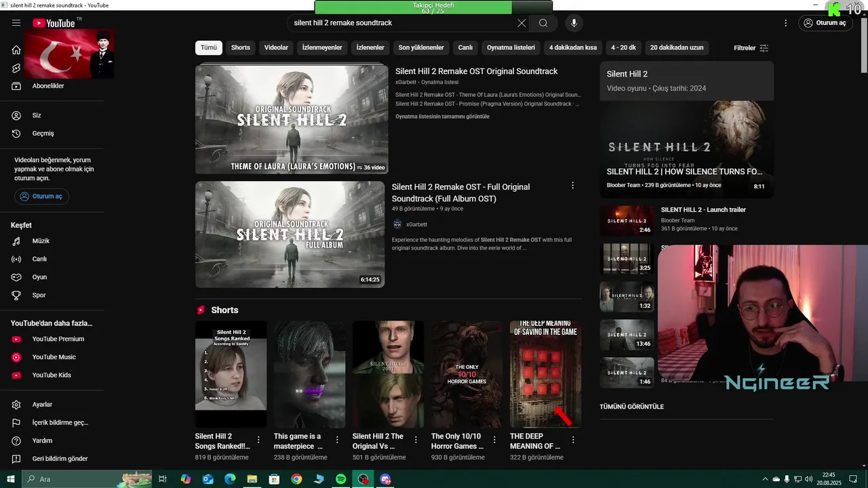Open YouTube Kids link
This screenshot has width=868, height=488.
[52, 375]
